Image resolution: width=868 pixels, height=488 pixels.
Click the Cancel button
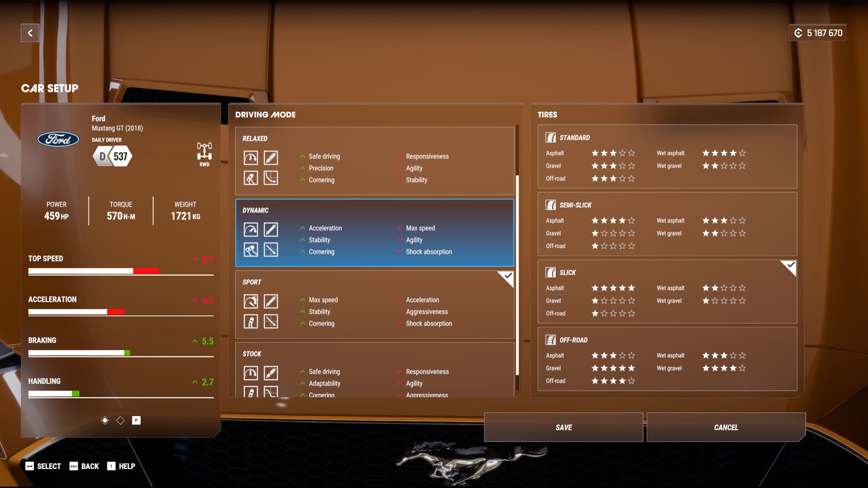tap(725, 427)
